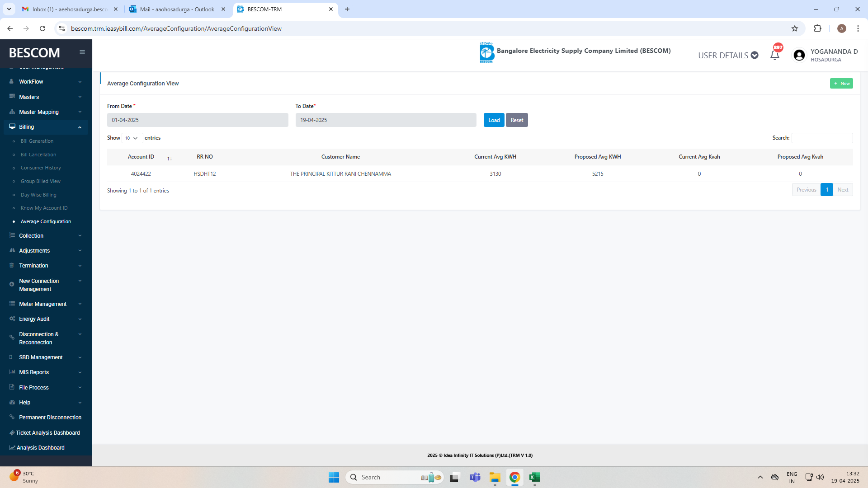Expand the WorkFlow sidebar menu
This screenshot has width=868, height=488.
click(45, 82)
